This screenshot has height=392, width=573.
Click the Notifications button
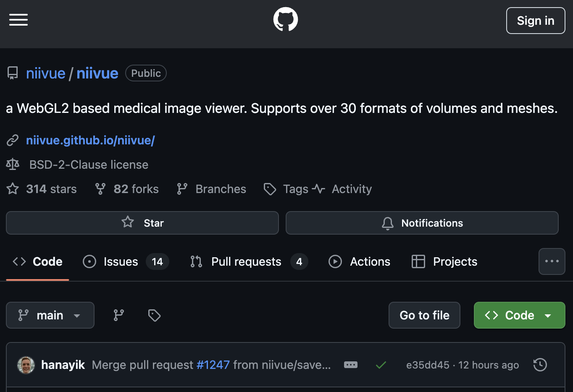pos(422,223)
